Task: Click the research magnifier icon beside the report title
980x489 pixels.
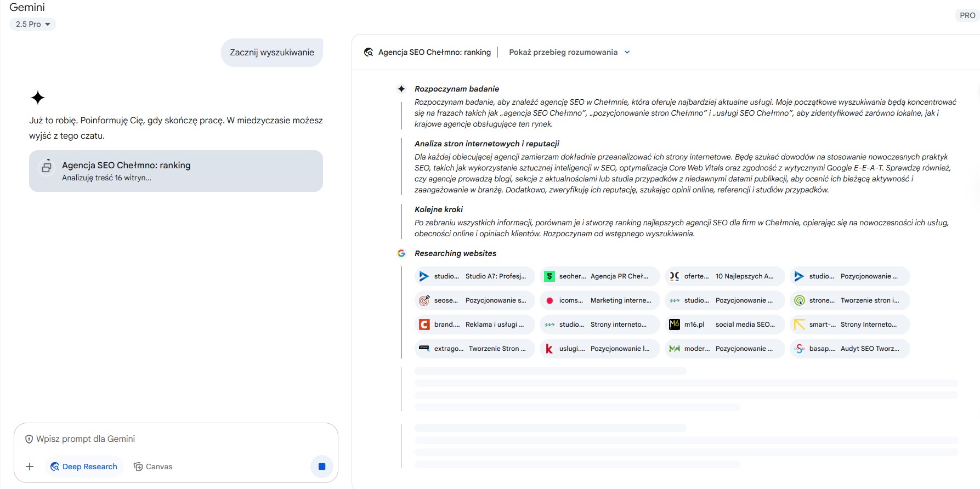Action: tap(369, 52)
